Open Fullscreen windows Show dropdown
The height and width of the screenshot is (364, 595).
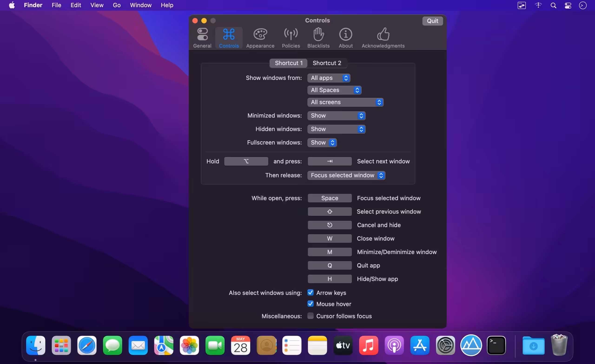322,143
